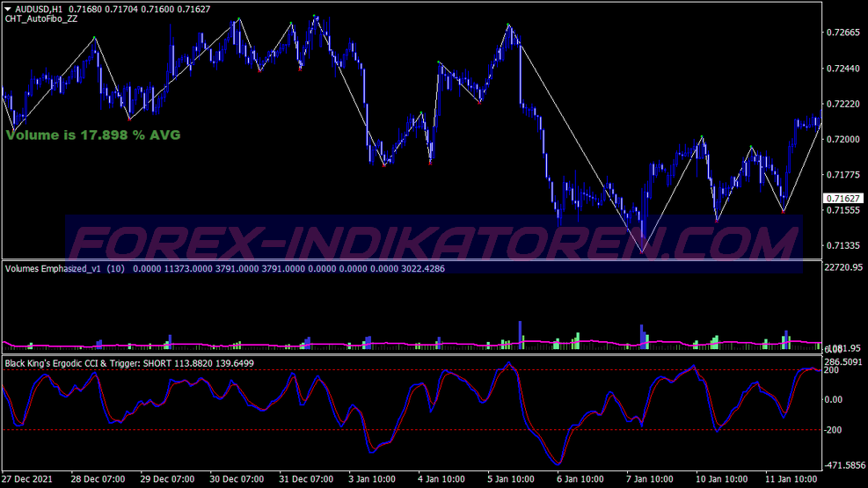This screenshot has height=488, width=868.
Task: Click the triangle arrow beside AUDUSD,H1
Action: tap(7, 9)
